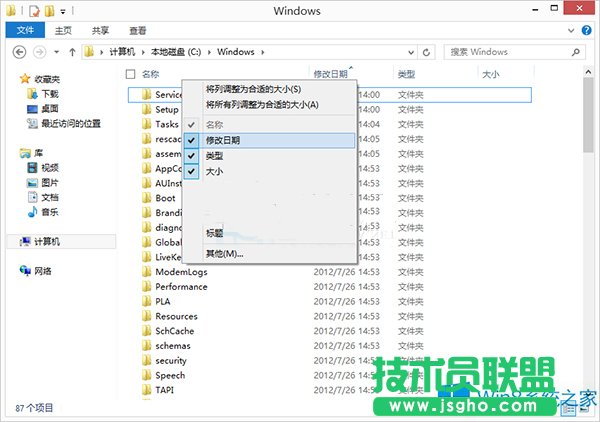Go up one folder level
This screenshot has height=422, width=600.
tap(72, 52)
